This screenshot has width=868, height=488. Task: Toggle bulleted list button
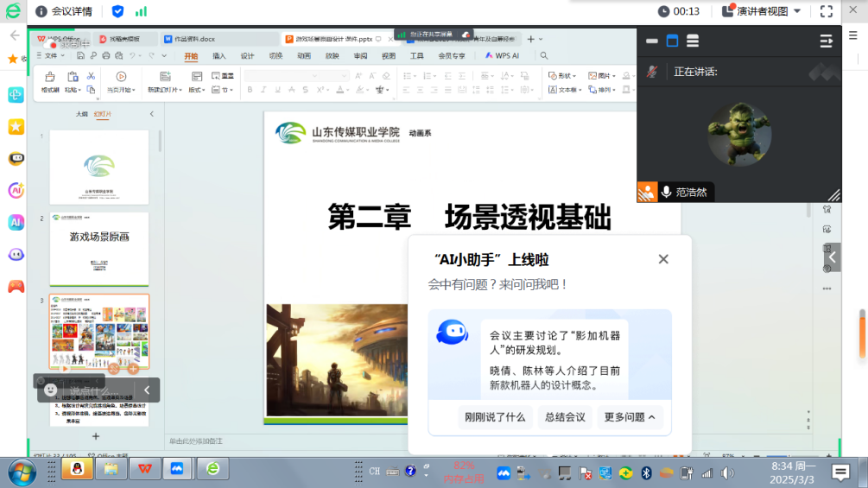click(409, 76)
